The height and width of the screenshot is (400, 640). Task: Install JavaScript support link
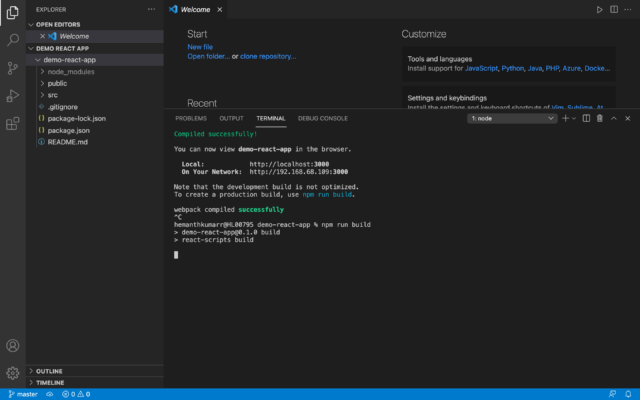click(x=481, y=68)
